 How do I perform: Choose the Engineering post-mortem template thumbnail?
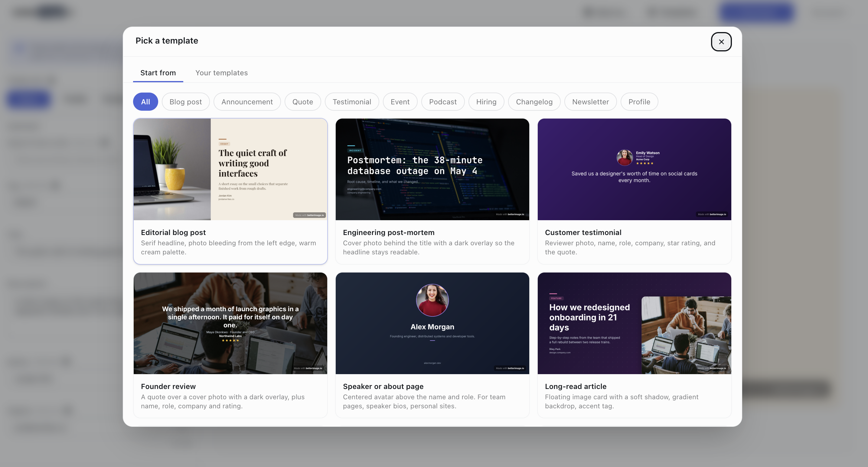tap(432, 169)
